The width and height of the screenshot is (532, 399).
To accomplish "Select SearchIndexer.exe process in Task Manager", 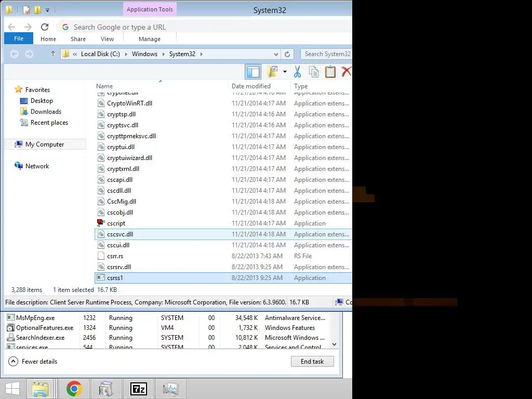I will pos(167,338).
